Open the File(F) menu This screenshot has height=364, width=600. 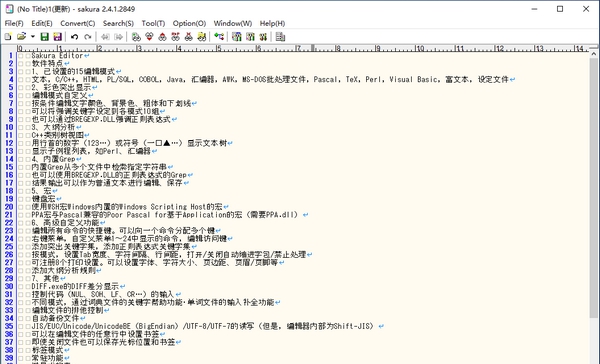(x=14, y=23)
